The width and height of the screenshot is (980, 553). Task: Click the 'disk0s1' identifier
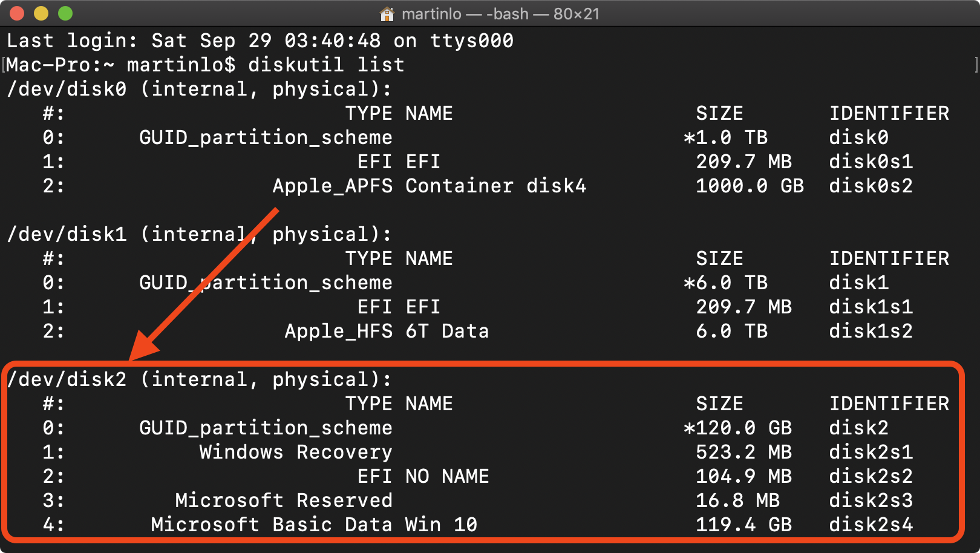tap(871, 162)
